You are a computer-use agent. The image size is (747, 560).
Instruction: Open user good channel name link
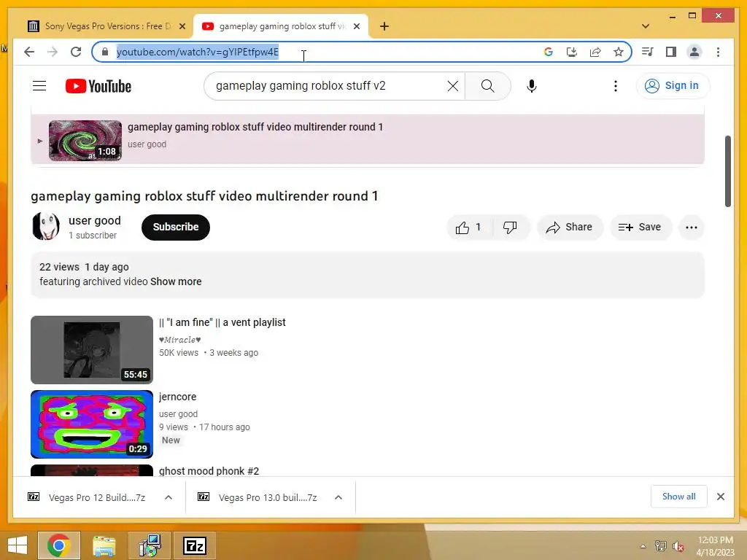95,220
